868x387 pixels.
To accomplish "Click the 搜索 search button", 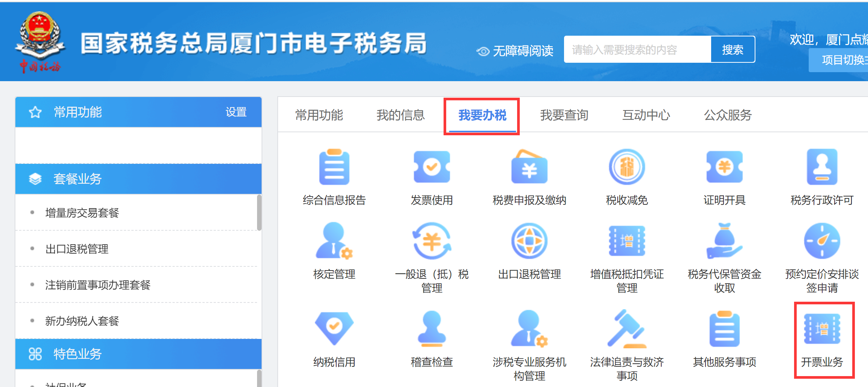I will 733,50.
